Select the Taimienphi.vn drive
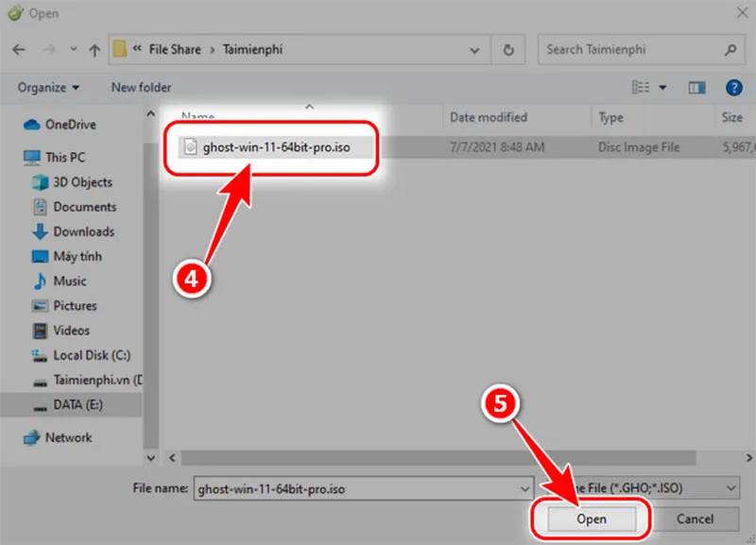 (97, 381)
